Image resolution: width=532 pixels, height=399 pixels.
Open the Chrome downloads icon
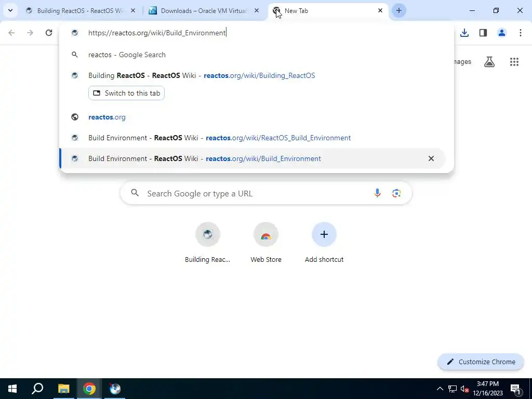(x=464, y=33)
